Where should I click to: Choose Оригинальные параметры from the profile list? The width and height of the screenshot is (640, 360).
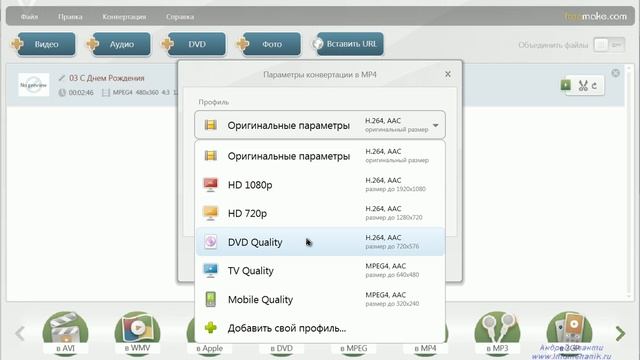tap(320, 156)
